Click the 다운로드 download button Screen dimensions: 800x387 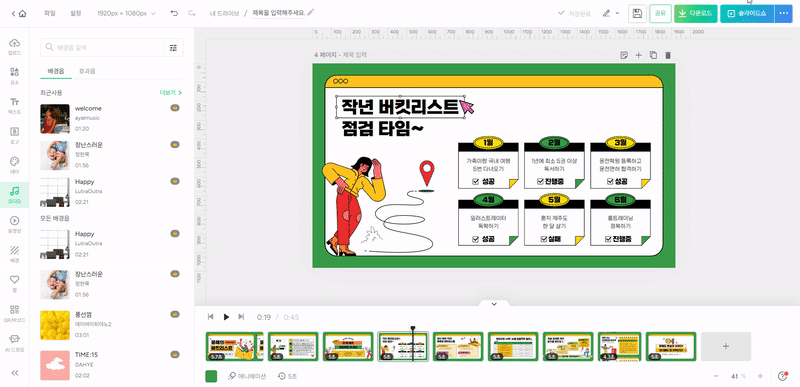(x=696, y=14)
